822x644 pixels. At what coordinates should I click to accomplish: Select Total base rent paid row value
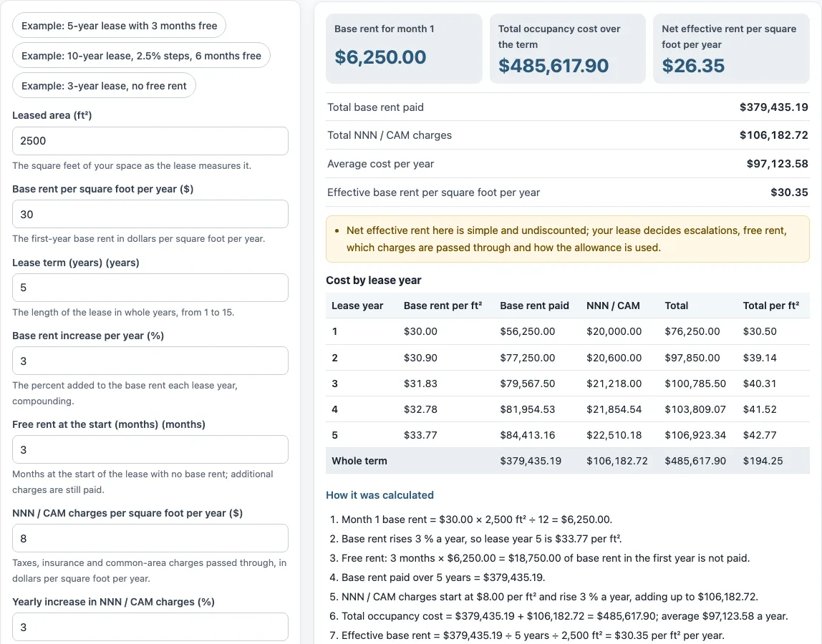(x=774, y=107)
